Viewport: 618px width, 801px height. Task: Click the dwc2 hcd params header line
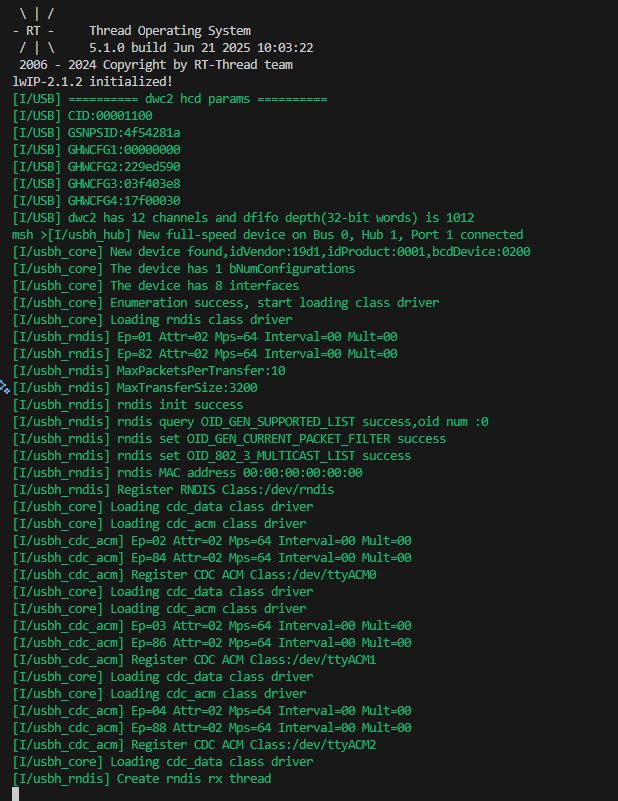[x=198, y=99]
